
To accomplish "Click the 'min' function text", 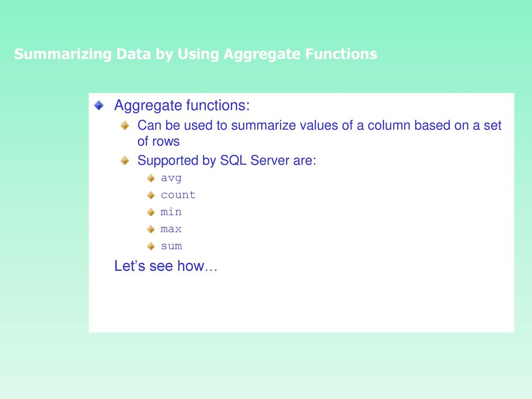I will (171, 212).
